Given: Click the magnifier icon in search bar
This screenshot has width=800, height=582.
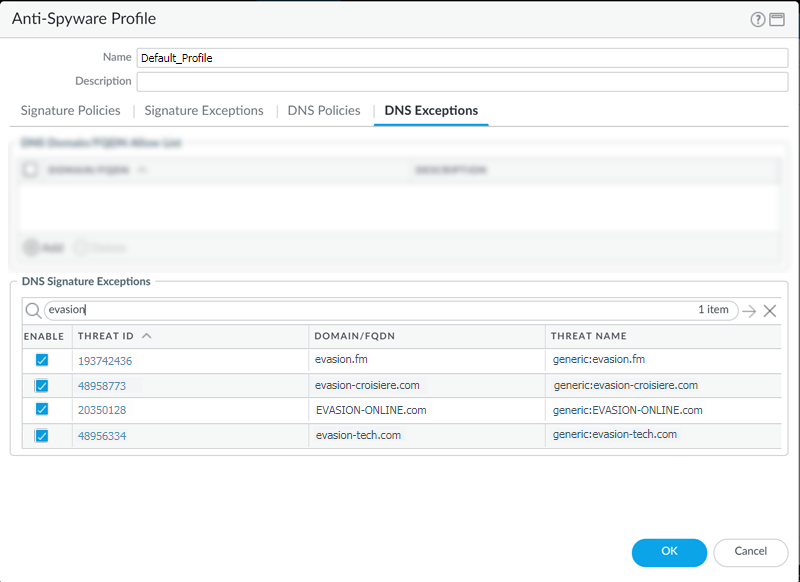Looking at the screenshot, I should (x=33, y=311).
